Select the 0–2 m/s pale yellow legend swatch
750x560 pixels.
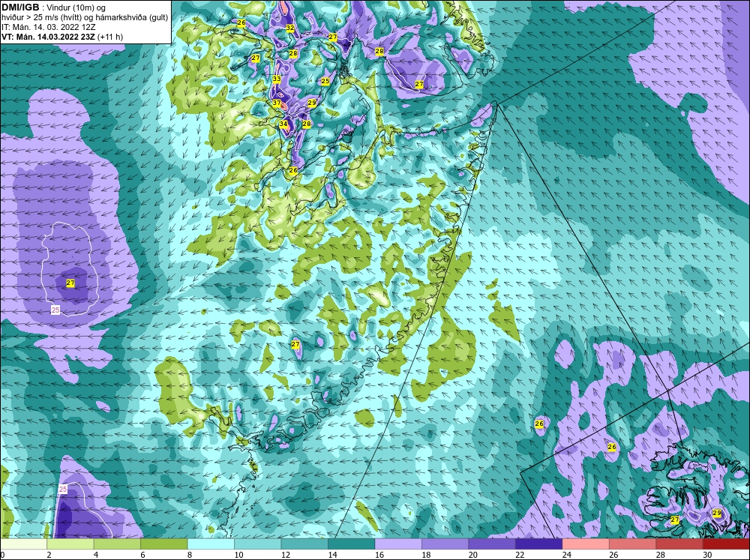point(23,544)
